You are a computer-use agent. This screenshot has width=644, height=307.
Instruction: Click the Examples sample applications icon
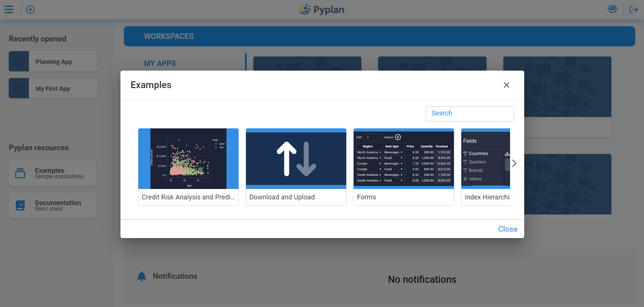click(x=20, y=173)
